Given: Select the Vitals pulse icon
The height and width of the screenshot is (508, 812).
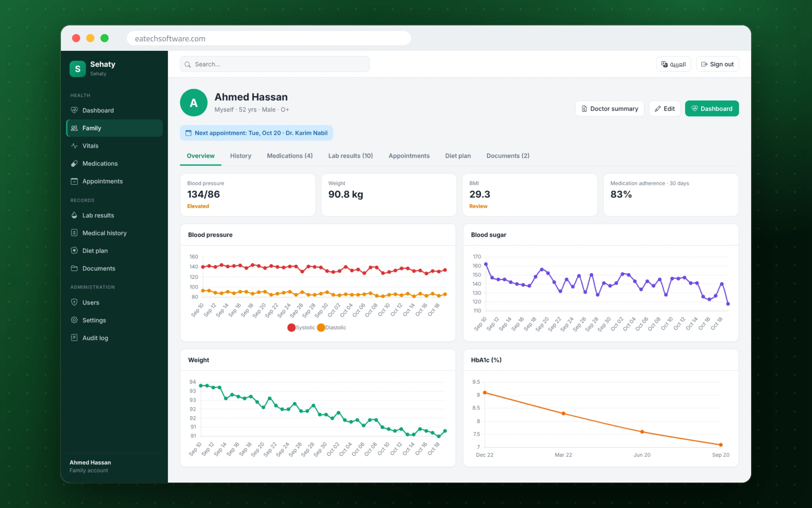Looking at the screenshot, I should point(74,146).
